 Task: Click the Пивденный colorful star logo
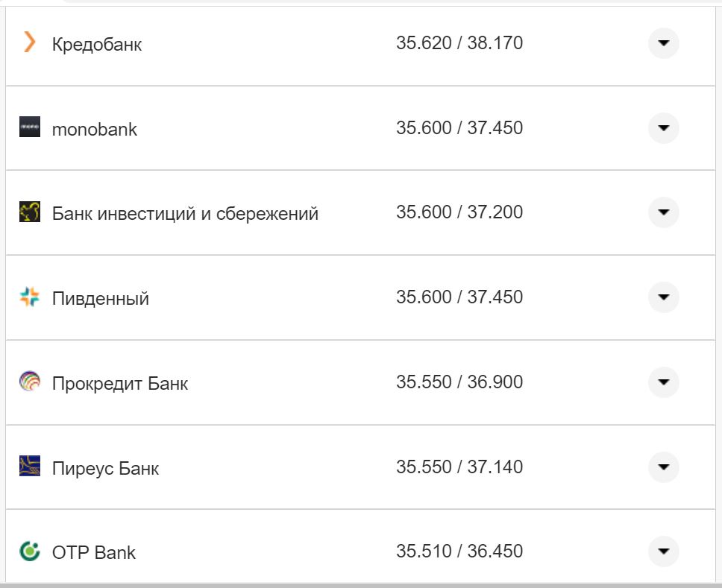coord(30,297)
